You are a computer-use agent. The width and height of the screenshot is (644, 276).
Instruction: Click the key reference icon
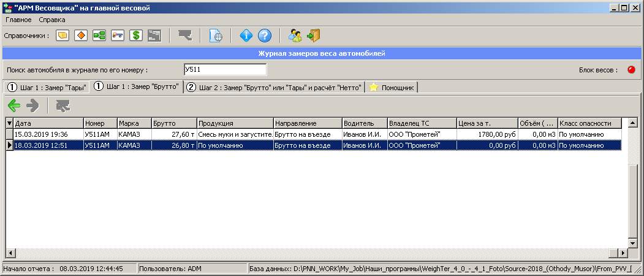pos(117,36)
